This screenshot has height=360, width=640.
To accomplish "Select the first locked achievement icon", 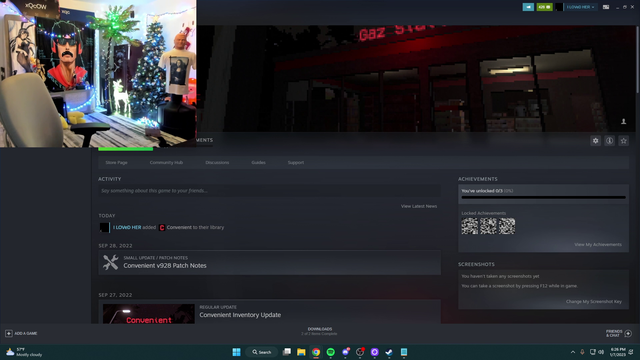I will coord(469,226).
